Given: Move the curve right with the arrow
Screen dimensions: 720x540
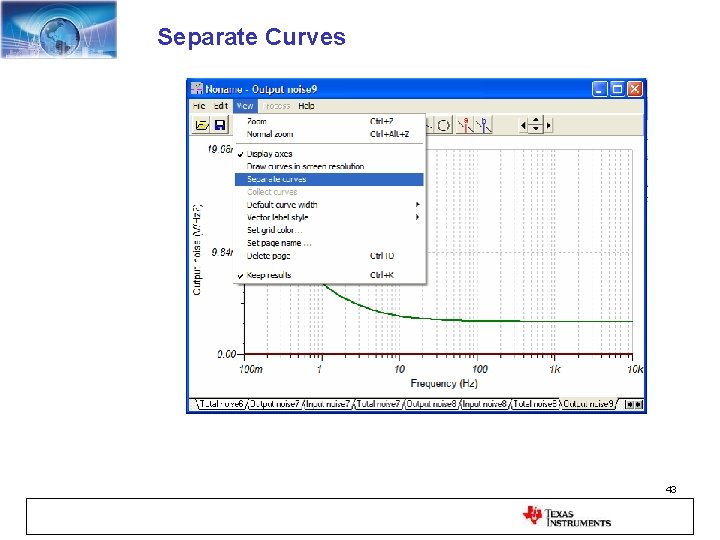Looking at the screenshot, I should point(548,125).
